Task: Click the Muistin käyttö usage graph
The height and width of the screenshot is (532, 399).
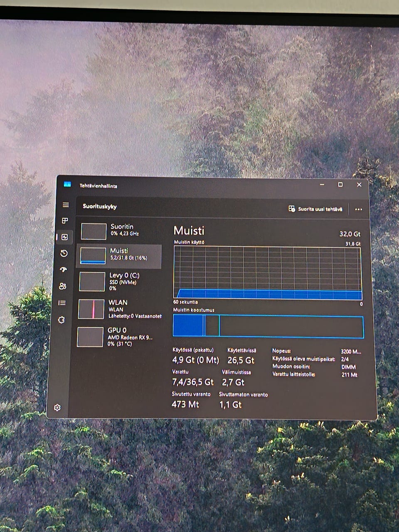Action: [x=268, y=273]
